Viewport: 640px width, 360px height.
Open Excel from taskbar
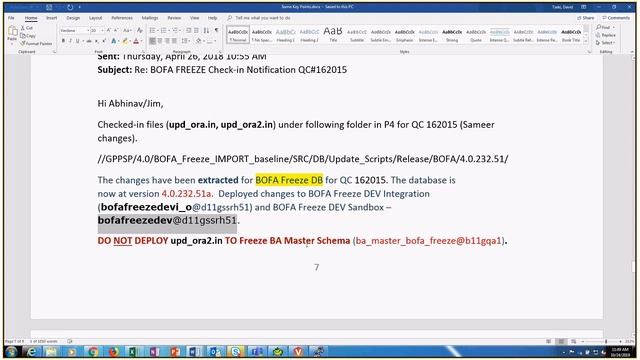tap(133, 351)
